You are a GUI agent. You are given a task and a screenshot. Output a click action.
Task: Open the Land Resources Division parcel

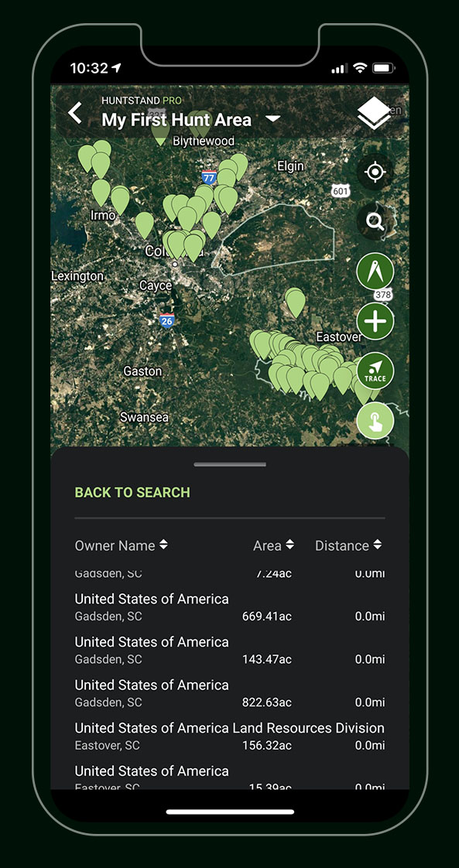pos(230,736)
